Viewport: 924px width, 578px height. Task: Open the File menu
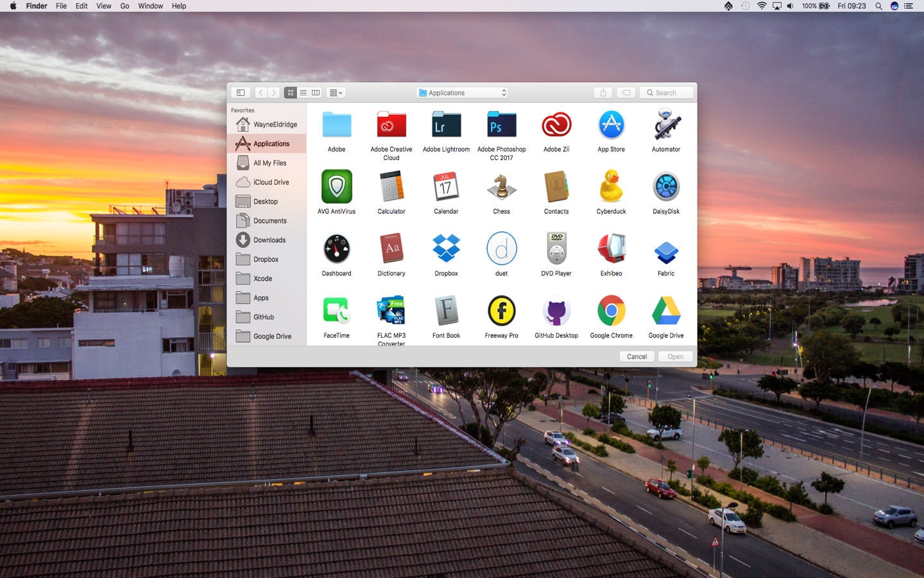[x=61, y=6]
